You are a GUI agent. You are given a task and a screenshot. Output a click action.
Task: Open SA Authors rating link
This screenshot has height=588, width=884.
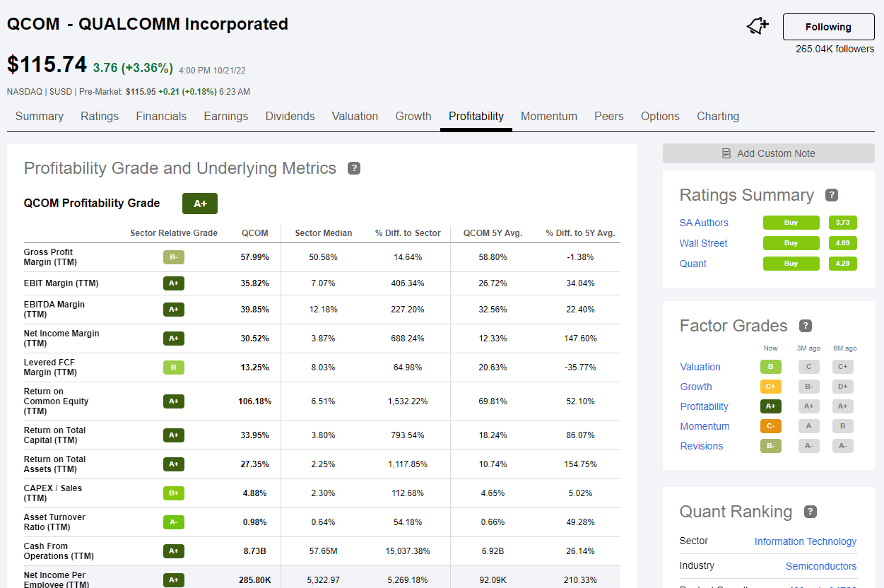tap(704, 223)
